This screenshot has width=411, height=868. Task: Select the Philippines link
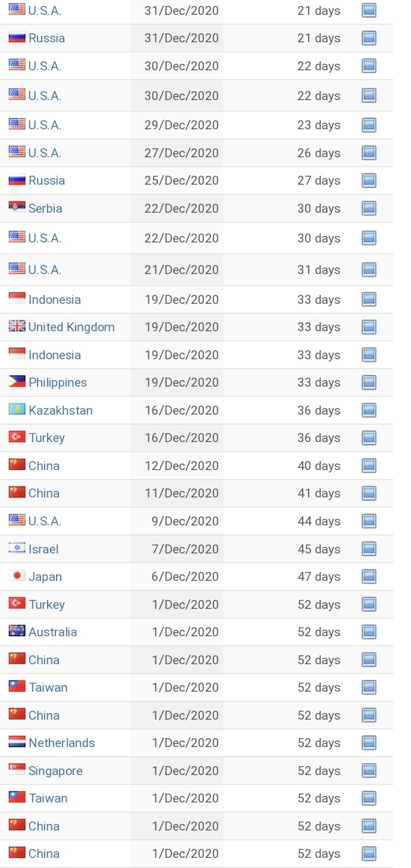pyautogui.click(x=58, y=382)
